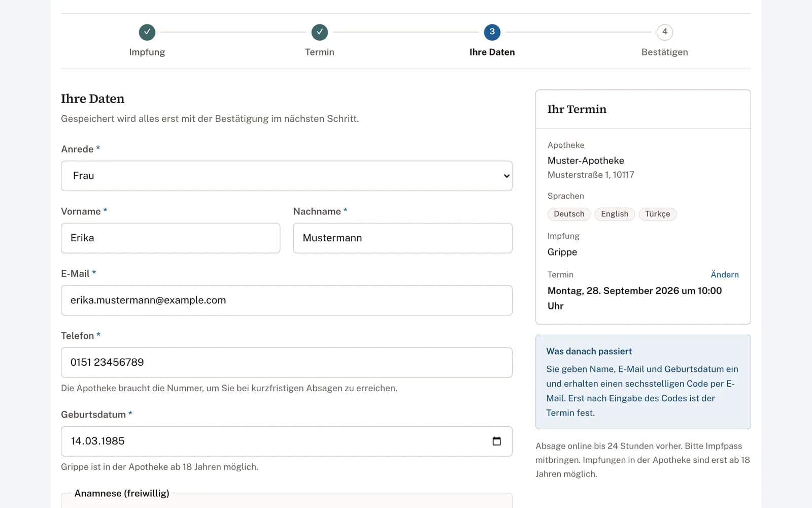Click the Ihre Daten section heading
This screenshot has height=508, width=812.
tap(92, 99)
